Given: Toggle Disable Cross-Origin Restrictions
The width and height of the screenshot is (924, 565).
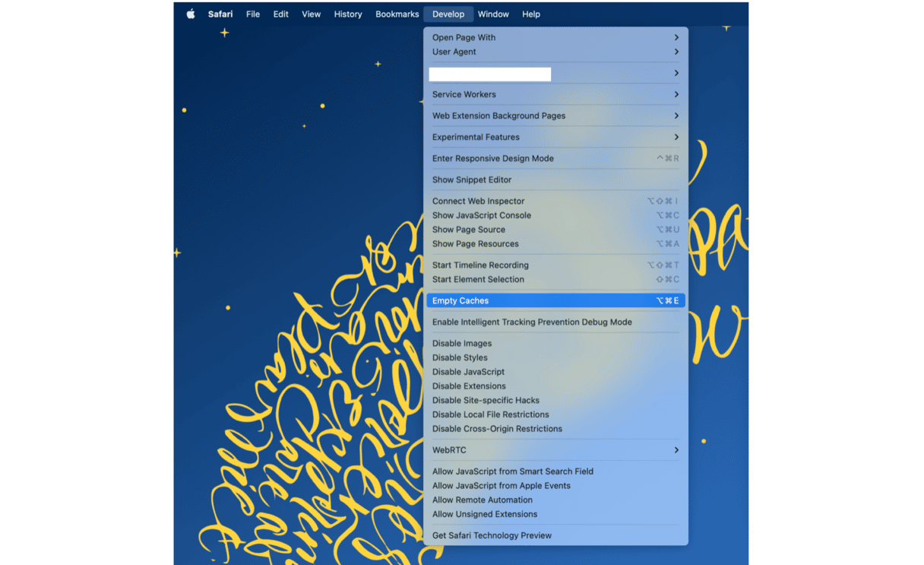Looking at the screenshot, I should tap(555, 429).
